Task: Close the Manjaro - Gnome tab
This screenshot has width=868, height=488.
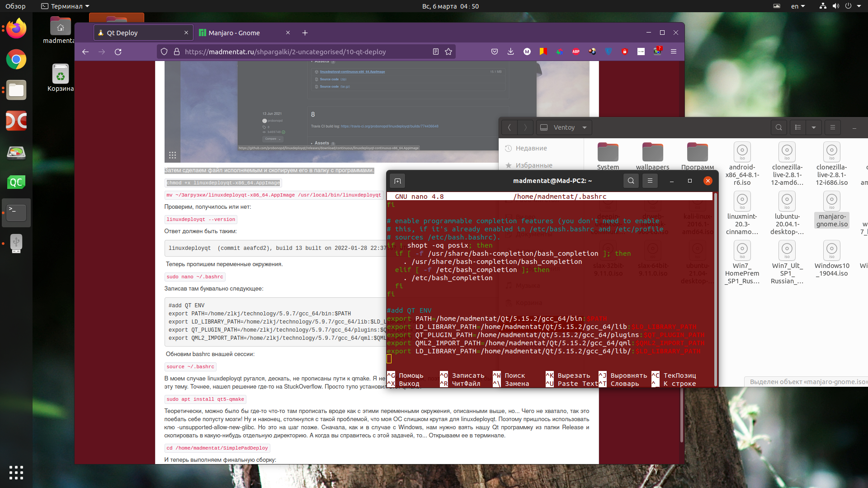Action: click(x=288, y=33)
